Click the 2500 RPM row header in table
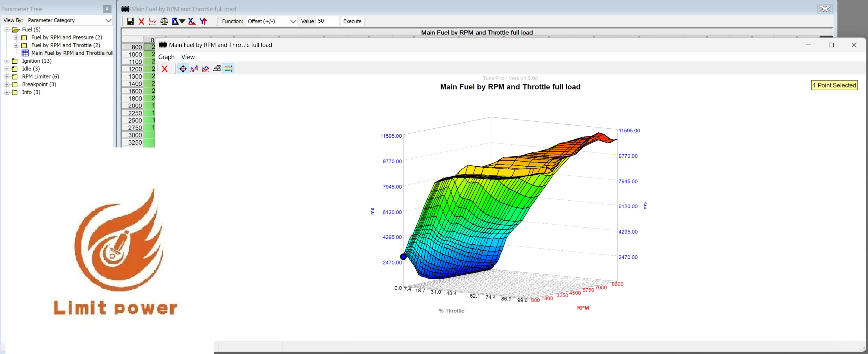The width and height of the screenshot is (868, 354). point(133,120)
